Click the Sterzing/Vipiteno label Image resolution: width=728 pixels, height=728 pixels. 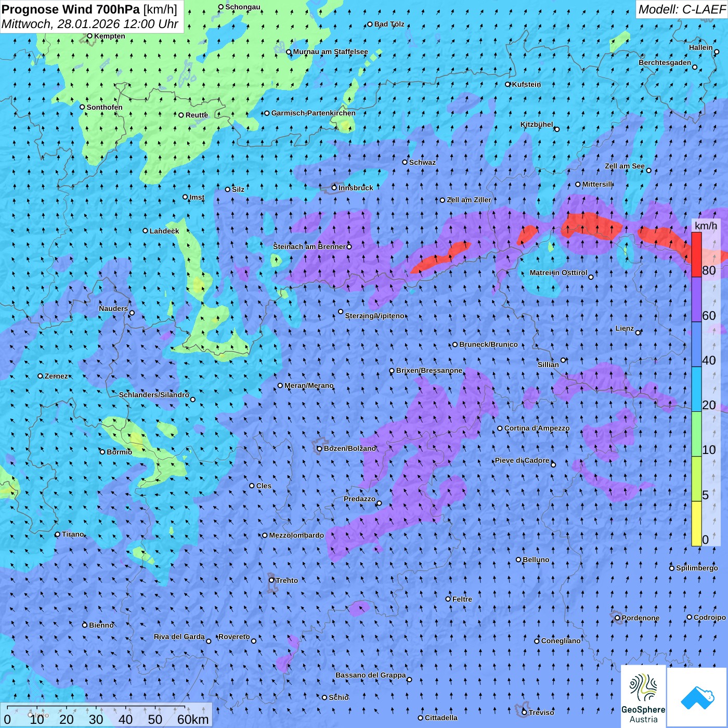[374, 316]
